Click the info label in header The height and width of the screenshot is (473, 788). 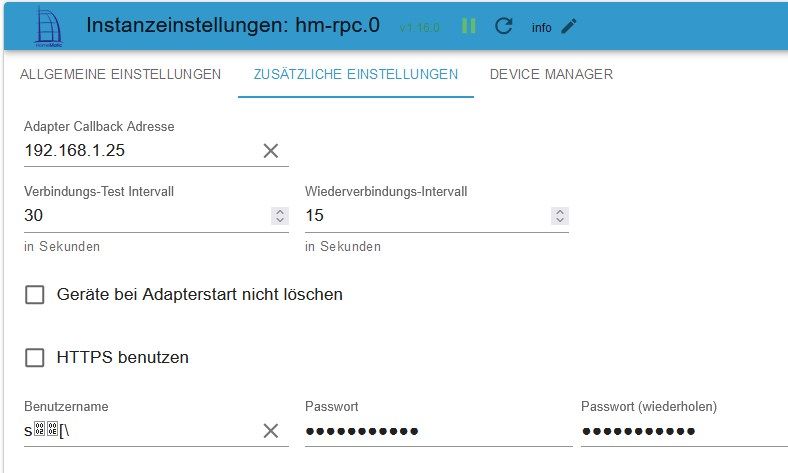coord(541,27)
